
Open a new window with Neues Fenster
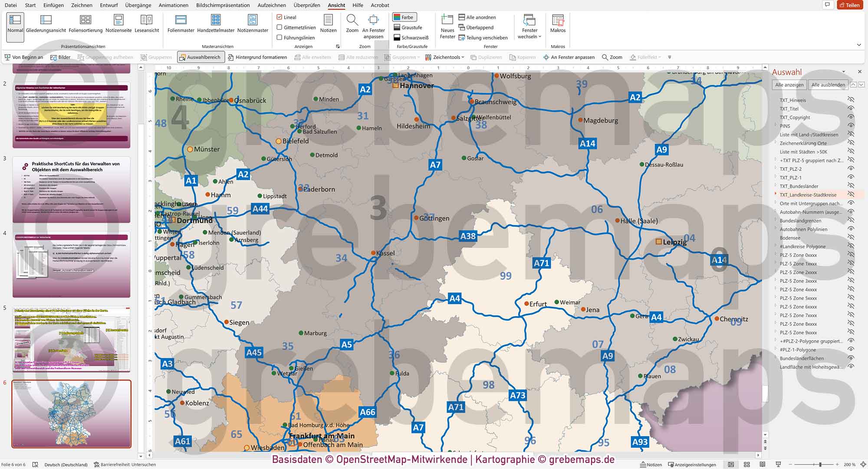[x=447, y=26]
